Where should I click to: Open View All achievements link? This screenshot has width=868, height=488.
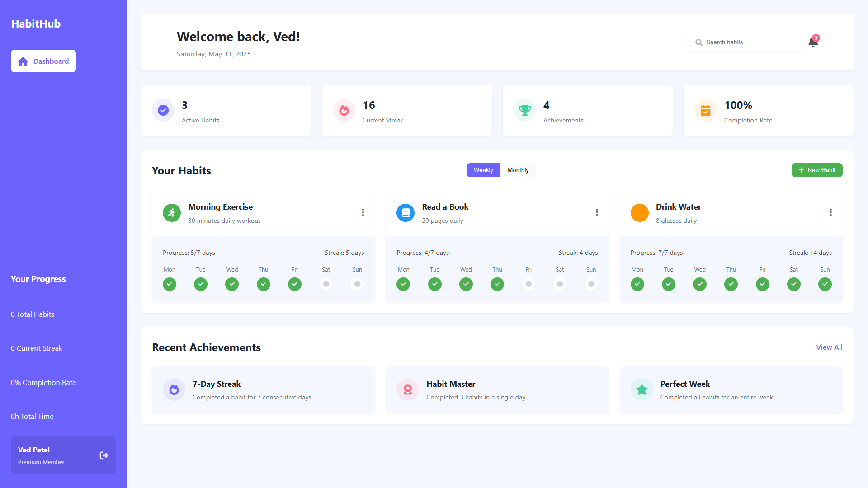click(x=829, y=347)
